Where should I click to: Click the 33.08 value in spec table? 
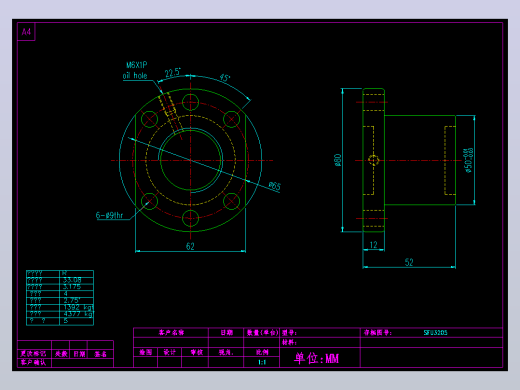(72, 280)
